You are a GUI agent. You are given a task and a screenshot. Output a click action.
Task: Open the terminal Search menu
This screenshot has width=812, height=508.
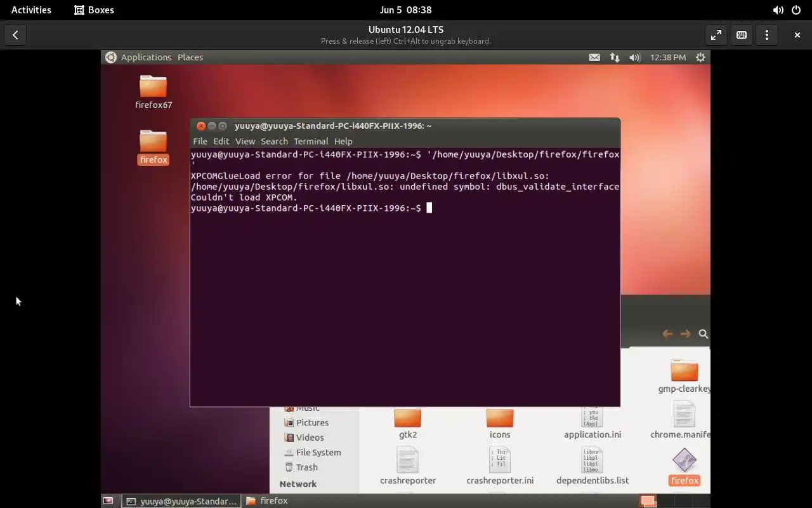(274, 141)
